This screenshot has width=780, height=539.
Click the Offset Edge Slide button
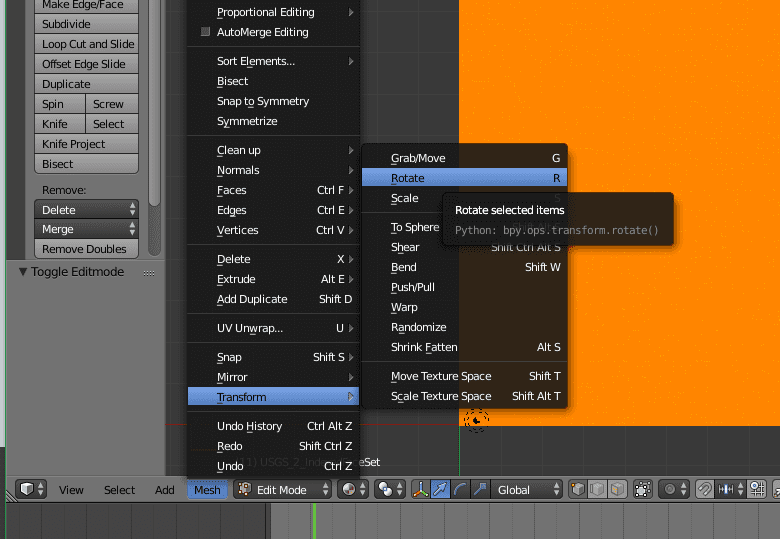point(87,64)
